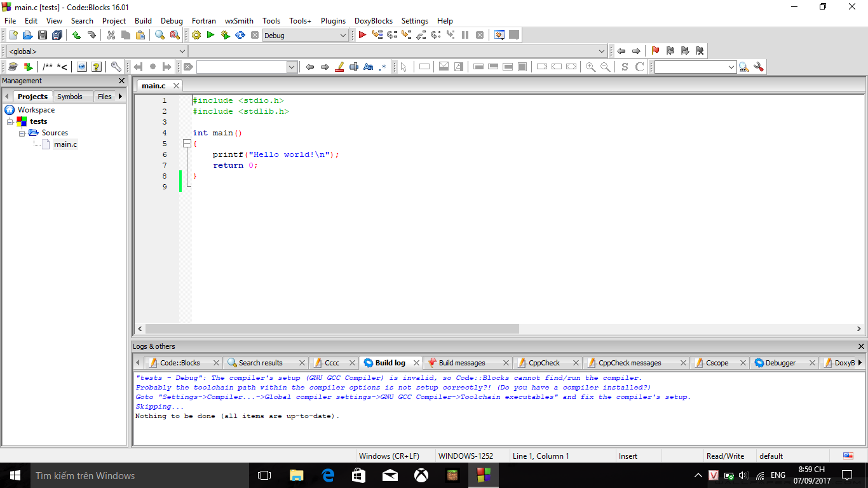Image resolution: width=868 pixels, height=488 pixels.
Task: Go to the next bookmark flag
Action: (685, 51)
